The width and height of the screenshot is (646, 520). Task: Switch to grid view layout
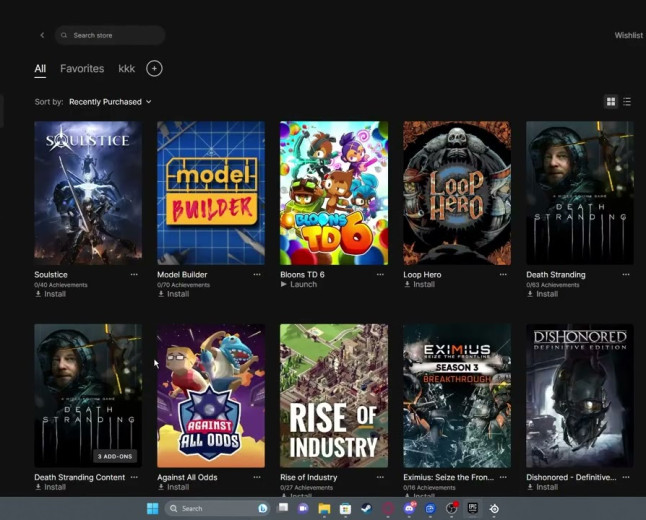pyautogui.click(x=611, y=101)
